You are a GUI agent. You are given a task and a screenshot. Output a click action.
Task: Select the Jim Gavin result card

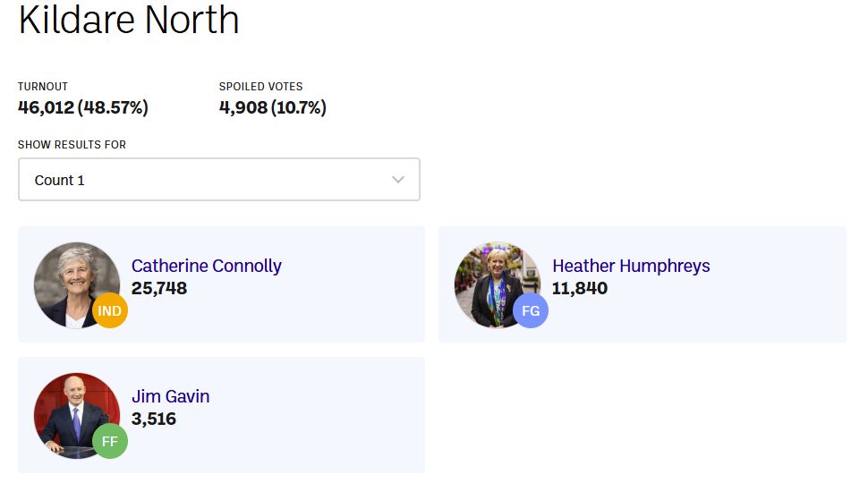(221, 415)
